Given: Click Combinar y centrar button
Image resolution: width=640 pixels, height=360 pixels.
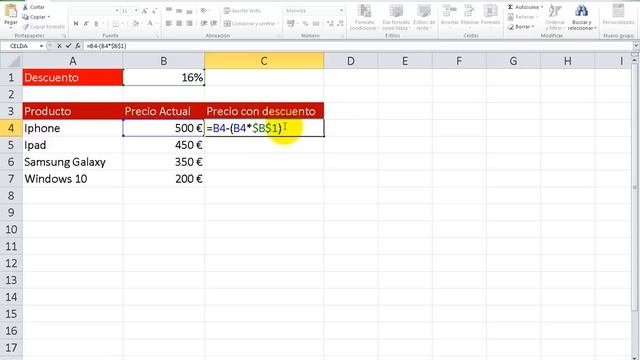Looking at the screenshot, I should pos(250,24).
